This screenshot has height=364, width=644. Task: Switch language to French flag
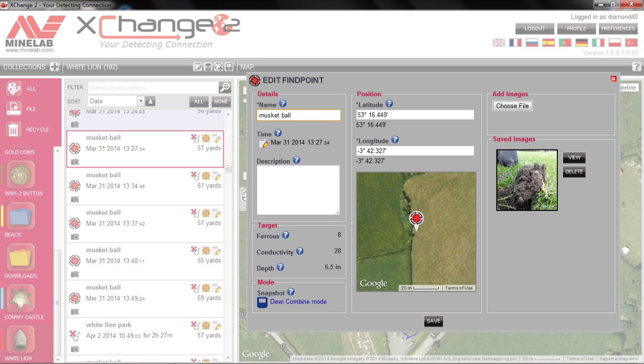[x=515, y=43]
